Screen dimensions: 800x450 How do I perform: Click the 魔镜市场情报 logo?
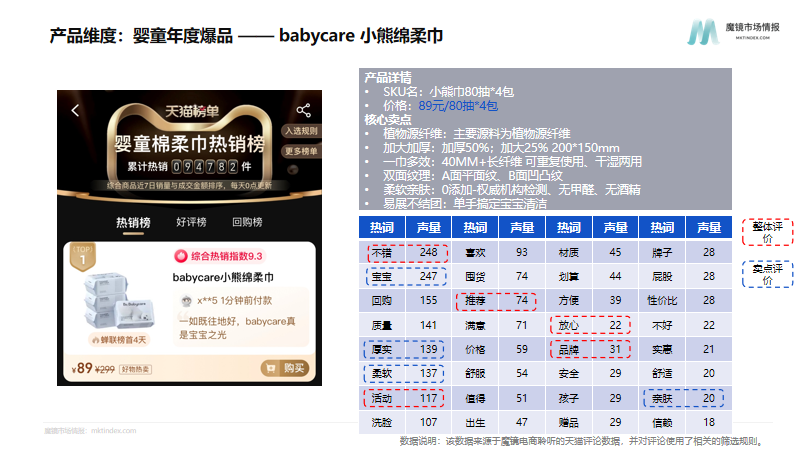tap(734, 32)
